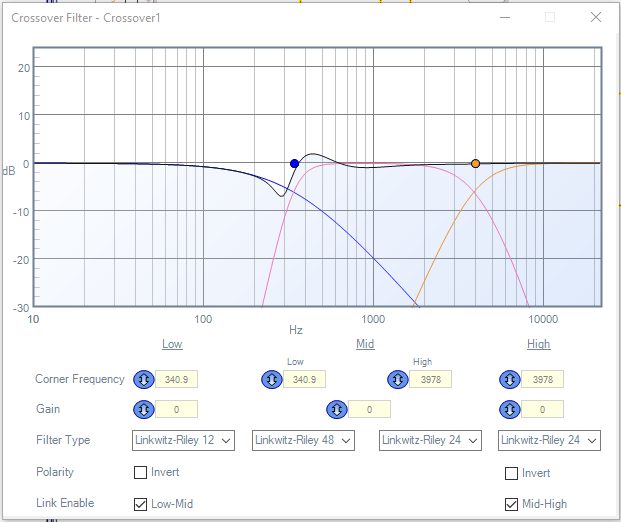The image size is (621, 522).
Task: Open the Linkwitz-Riley 12 filter type dropdown
Action: coord(183,441)
